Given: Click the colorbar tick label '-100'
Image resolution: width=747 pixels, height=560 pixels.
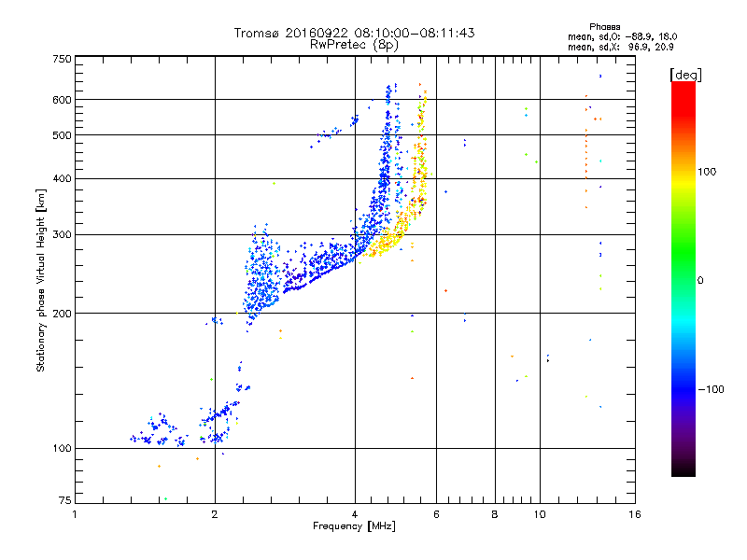Looking at the screenshot, I should 711,389.
